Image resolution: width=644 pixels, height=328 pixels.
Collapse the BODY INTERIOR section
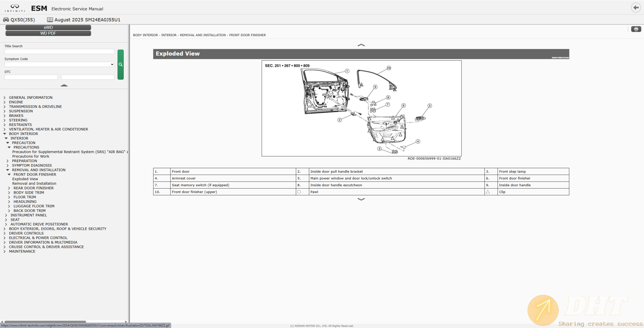coord(5,134)
